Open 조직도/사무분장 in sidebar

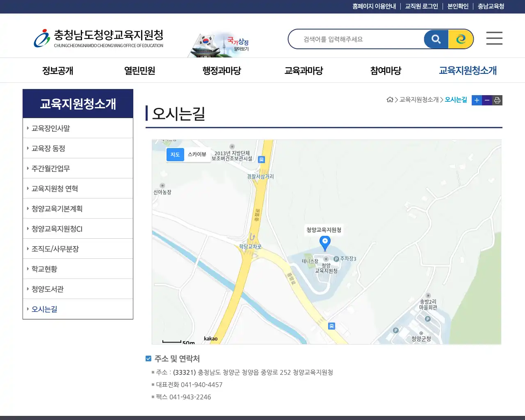(x=78, y=249)
